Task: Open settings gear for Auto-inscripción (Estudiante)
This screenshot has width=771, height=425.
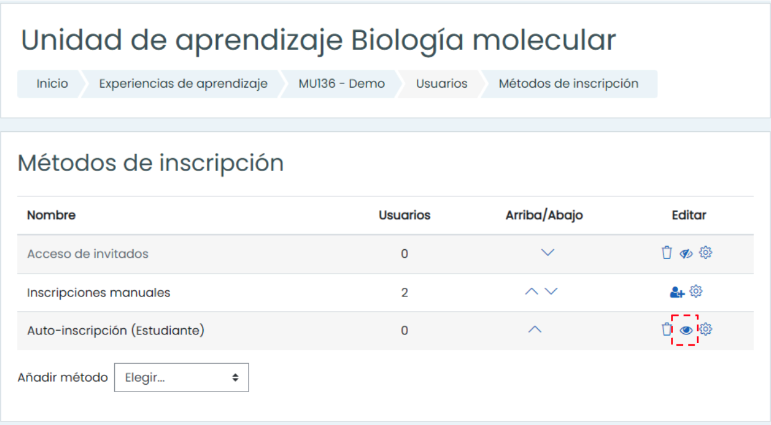Action: [x=706, y=329]
